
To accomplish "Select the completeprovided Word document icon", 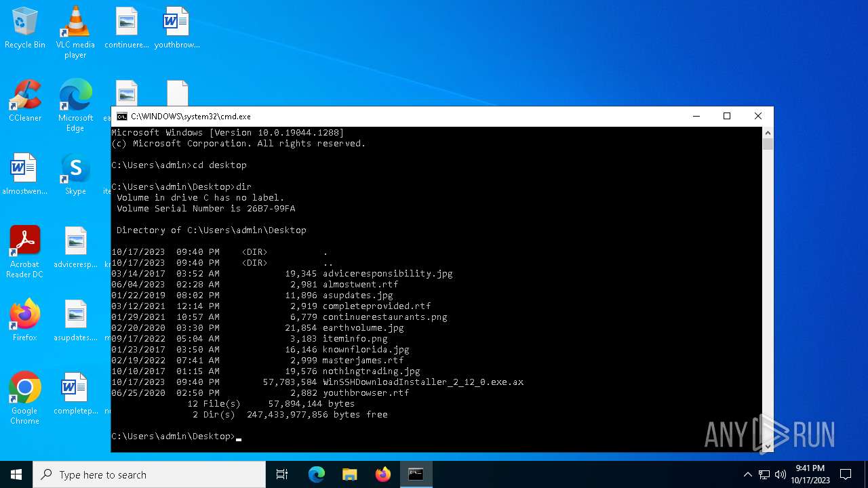I will 75,394.
